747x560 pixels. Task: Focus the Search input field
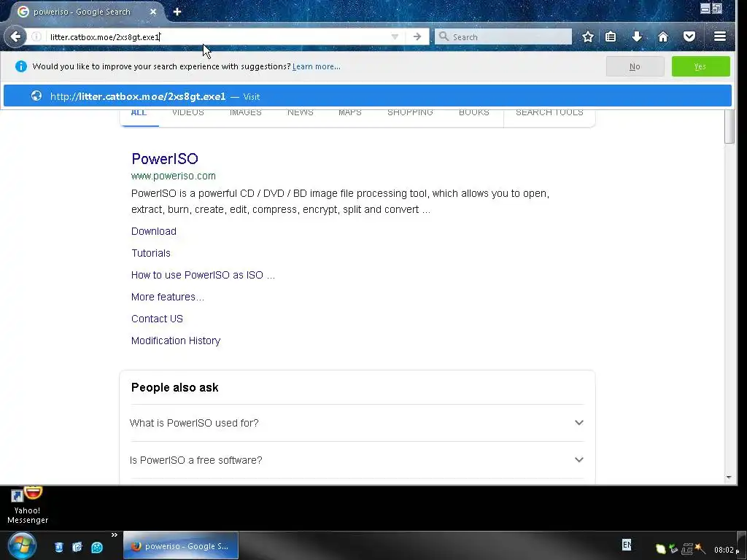tap(503, 36)
